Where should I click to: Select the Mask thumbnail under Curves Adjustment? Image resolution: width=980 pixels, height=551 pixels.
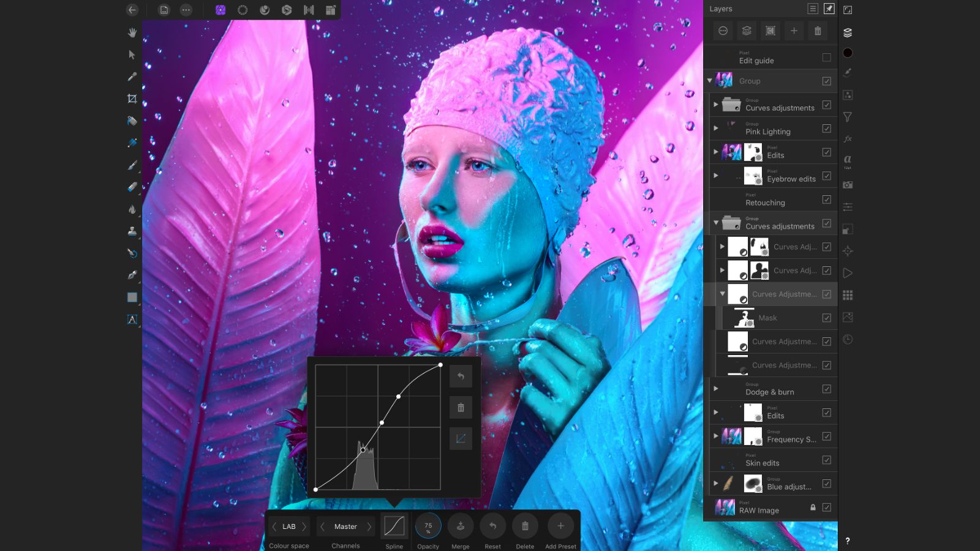tap(744, 318)
